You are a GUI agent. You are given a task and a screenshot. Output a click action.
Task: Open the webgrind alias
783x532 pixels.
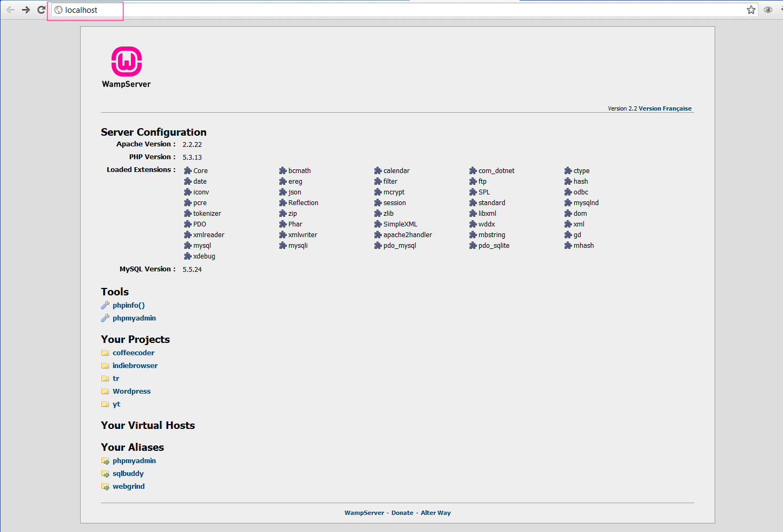click(x=129, y=487)
